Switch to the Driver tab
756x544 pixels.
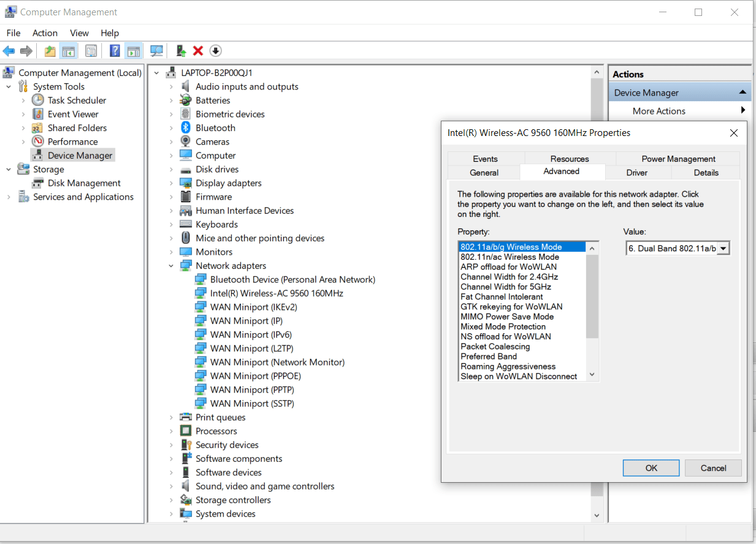point(637,173)
